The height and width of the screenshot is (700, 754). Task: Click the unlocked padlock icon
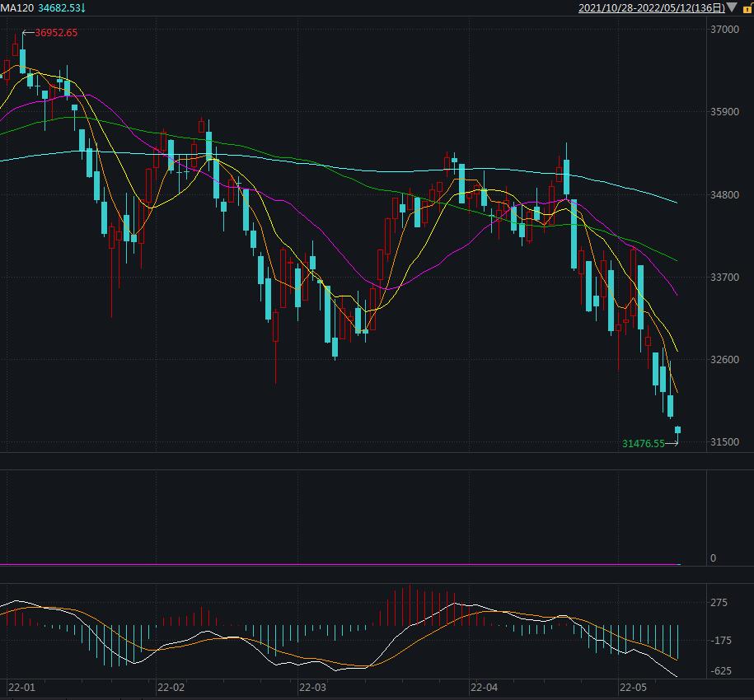tap(748, 8)
